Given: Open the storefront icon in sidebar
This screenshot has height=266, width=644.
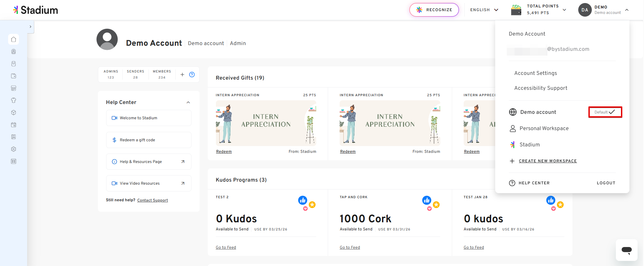Looking at the screenshot, I should click(x=14, y=88).
